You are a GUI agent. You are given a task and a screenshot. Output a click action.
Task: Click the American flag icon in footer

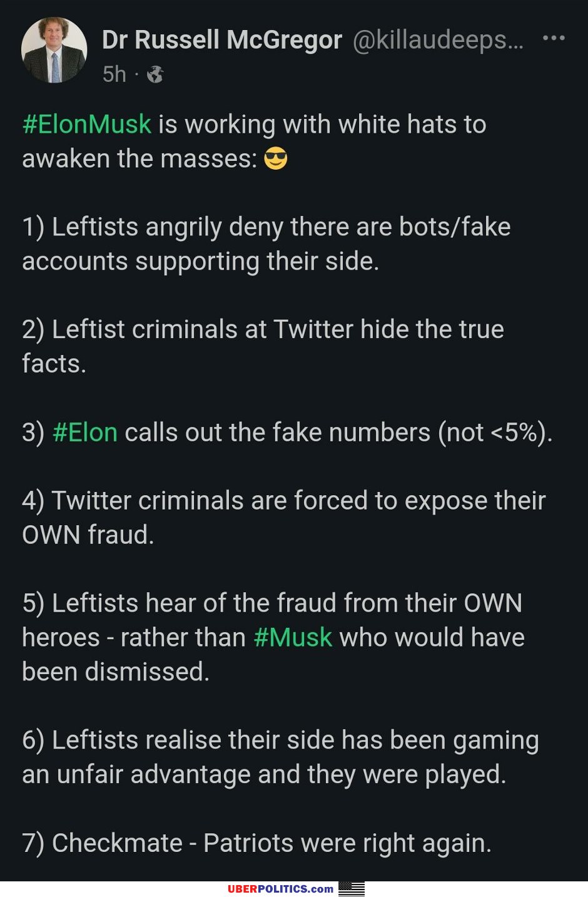pyautogui.click(x=351, y=888)
